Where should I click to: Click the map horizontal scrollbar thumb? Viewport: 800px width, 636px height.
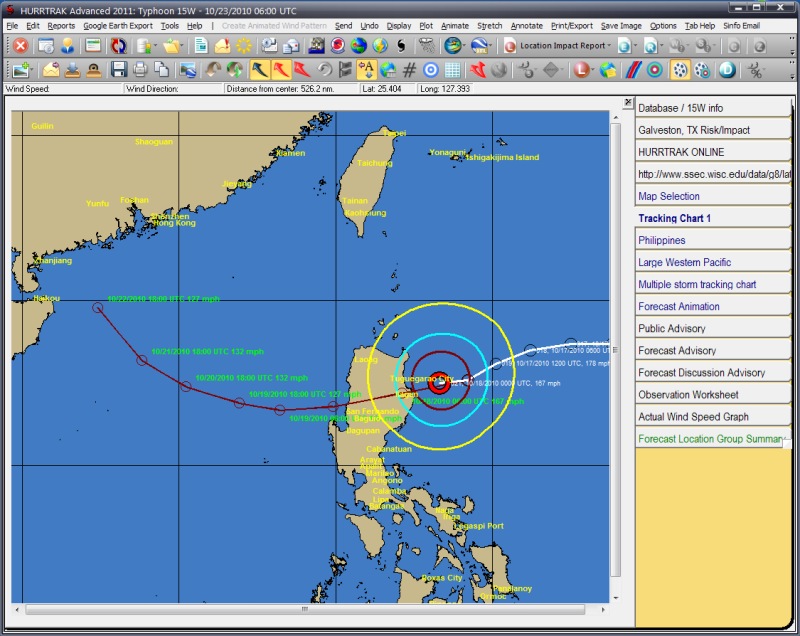point(305,609)
